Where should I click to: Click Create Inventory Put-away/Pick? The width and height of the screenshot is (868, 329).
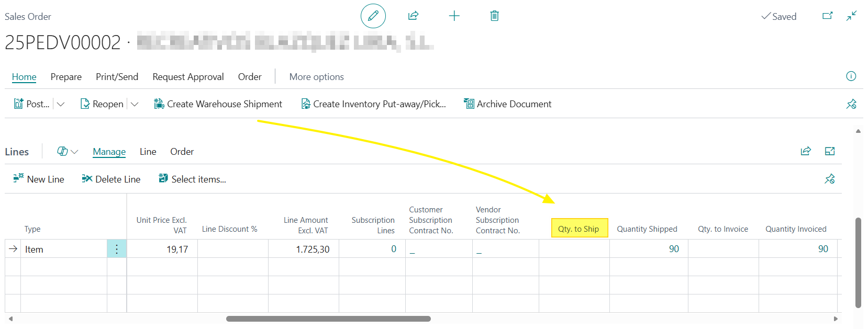click(x=374, y=104)
